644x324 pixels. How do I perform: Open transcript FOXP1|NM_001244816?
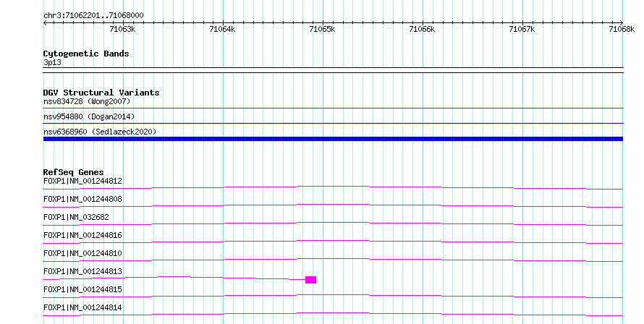click(x=82, y=235)
